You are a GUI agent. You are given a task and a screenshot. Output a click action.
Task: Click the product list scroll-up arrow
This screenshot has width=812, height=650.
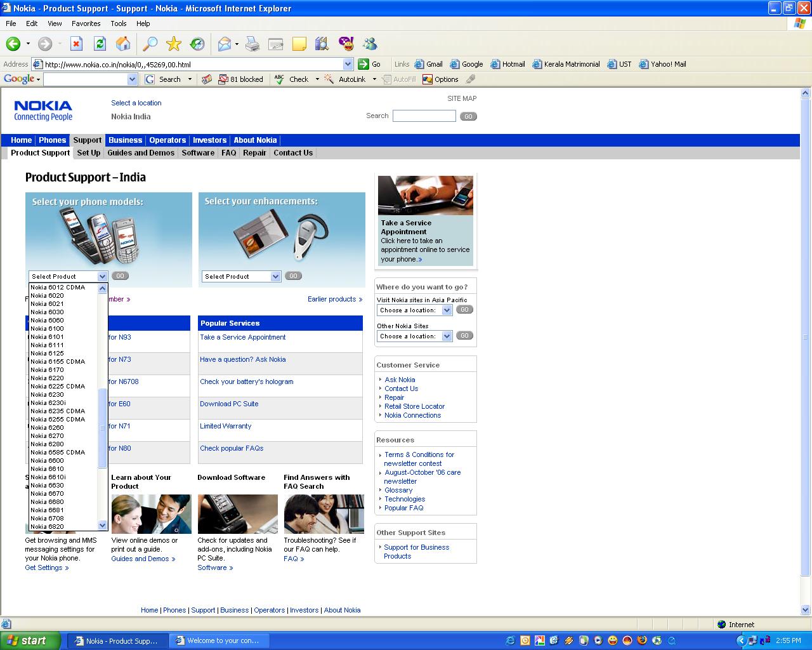[103, 288]
